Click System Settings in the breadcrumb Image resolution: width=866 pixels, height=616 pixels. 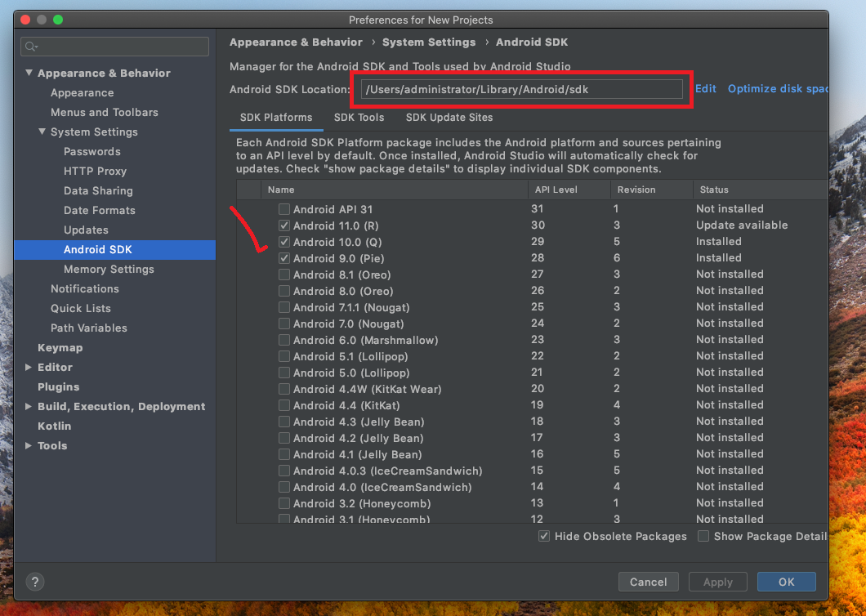pos(429,42)
